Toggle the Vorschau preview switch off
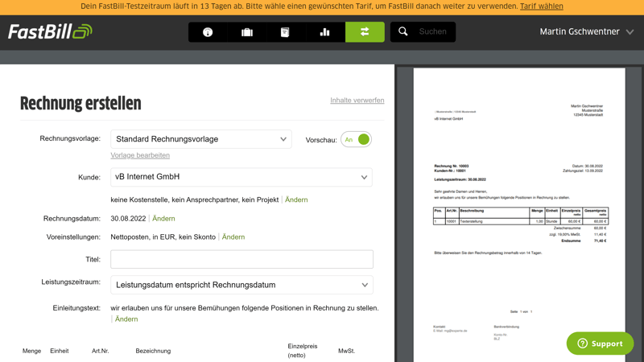644x362 pixels. (x=356, y=140)
